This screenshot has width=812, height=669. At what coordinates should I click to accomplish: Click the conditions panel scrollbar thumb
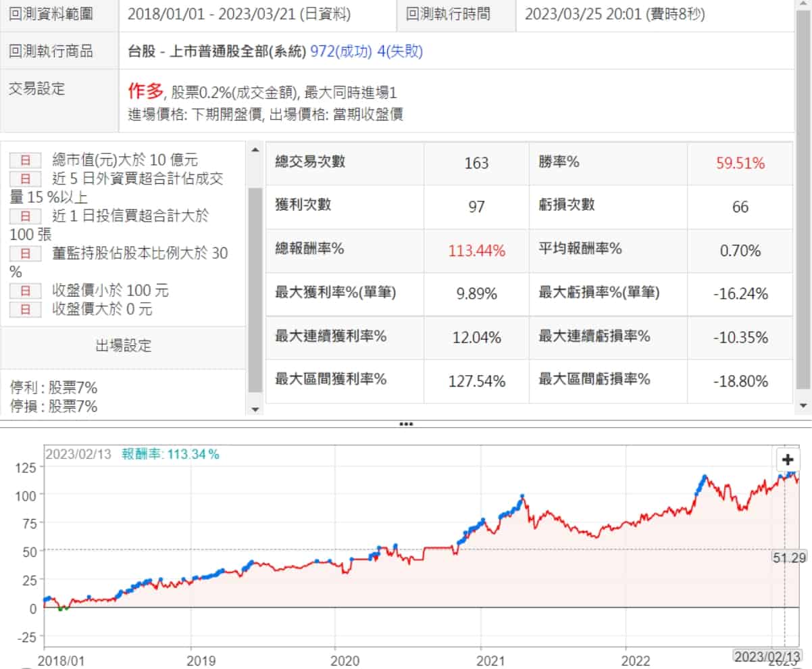pos(255,291)
